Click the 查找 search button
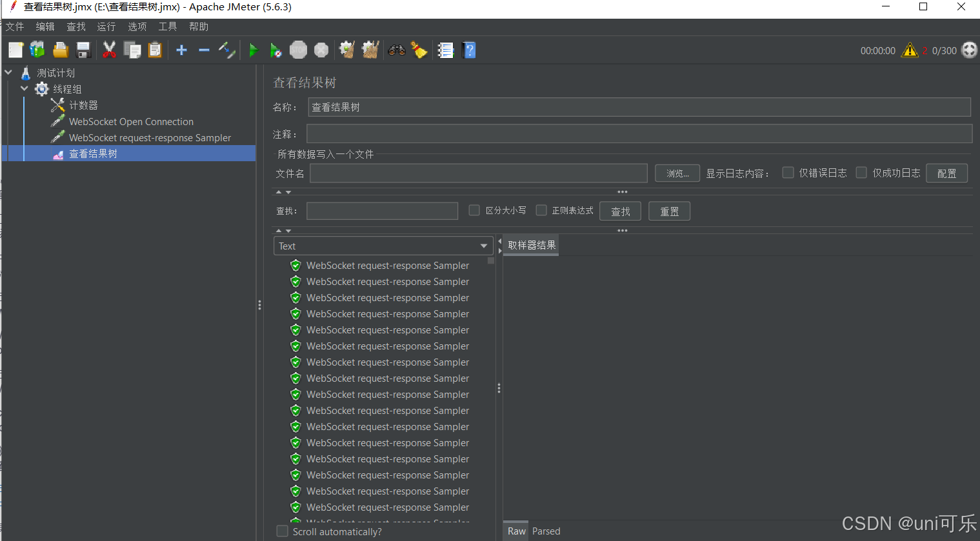 pyautogui.click(x=620, y=211)
